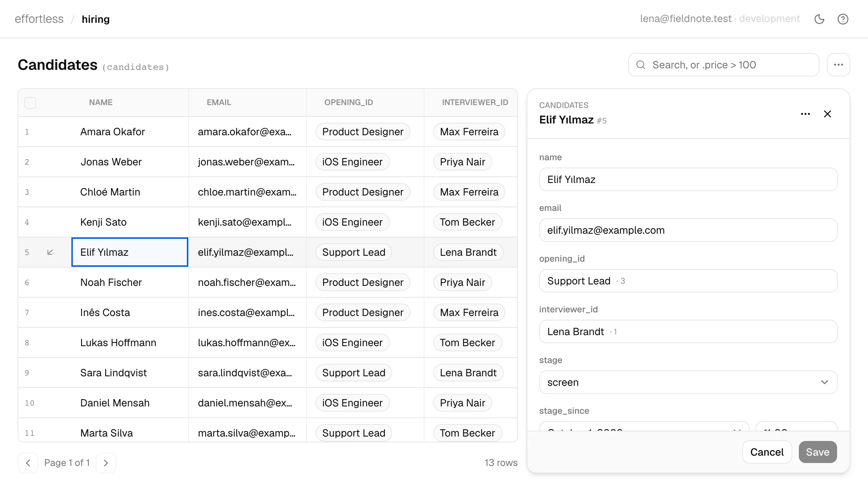Screen dimensions: 868x488
Task: Click the Cancel button
Action: [767, 452]
